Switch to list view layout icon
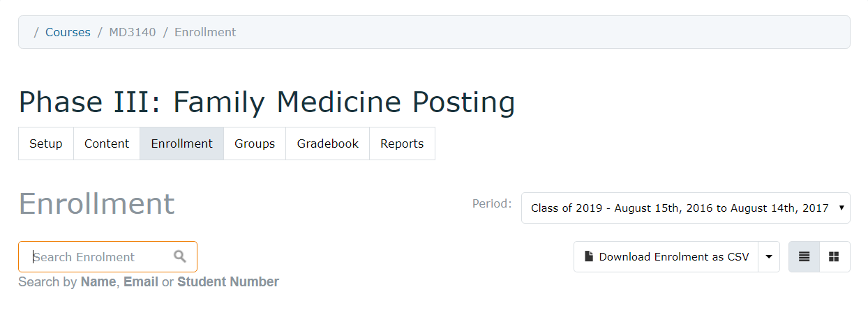Viewport: 868px width, 310px height. click(x=804, y=256)
